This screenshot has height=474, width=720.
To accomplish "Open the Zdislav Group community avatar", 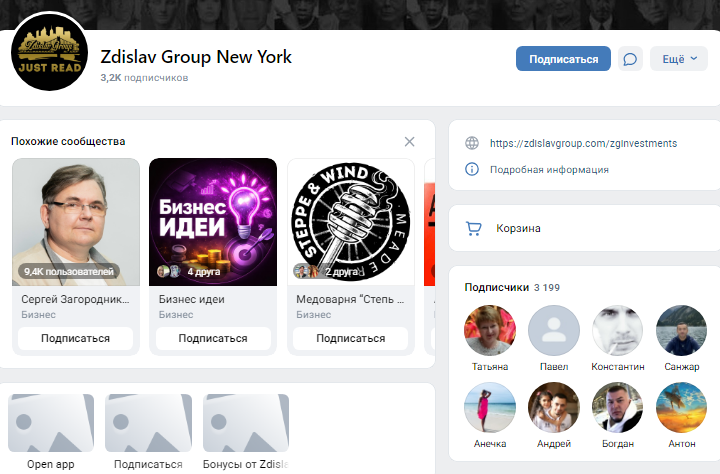I will pyautogui.click(x=50, y=52).
